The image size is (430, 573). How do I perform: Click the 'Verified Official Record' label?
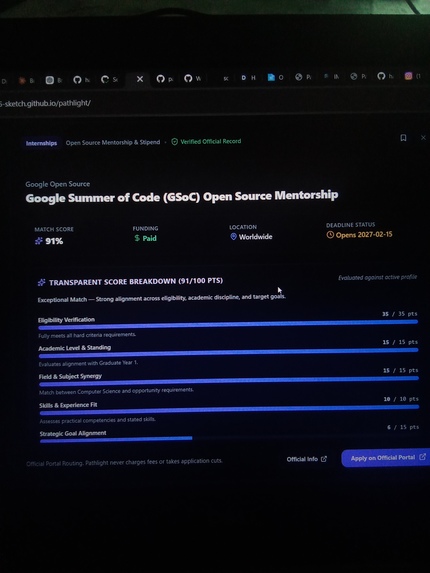210,141
